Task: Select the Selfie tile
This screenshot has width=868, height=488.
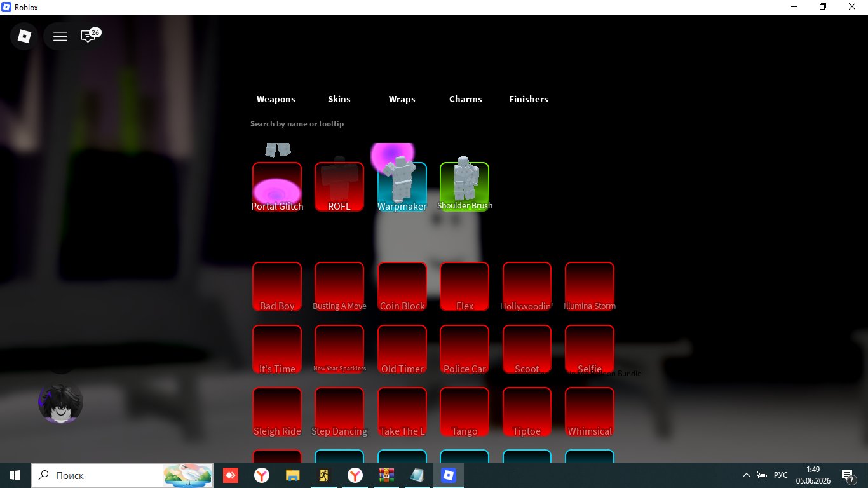Action: (590, 349)
